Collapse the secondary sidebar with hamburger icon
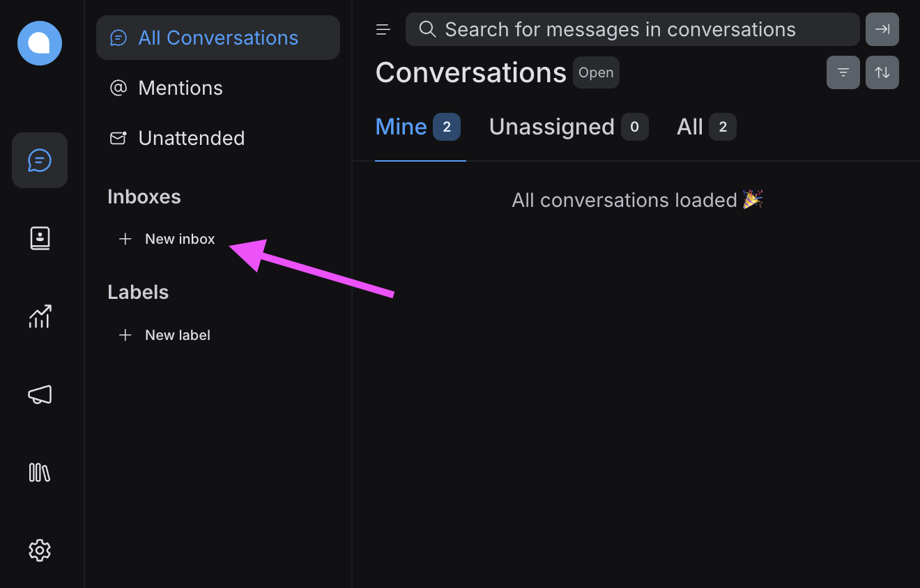Screen dimensions: 920x588 [x=383, y=29]
